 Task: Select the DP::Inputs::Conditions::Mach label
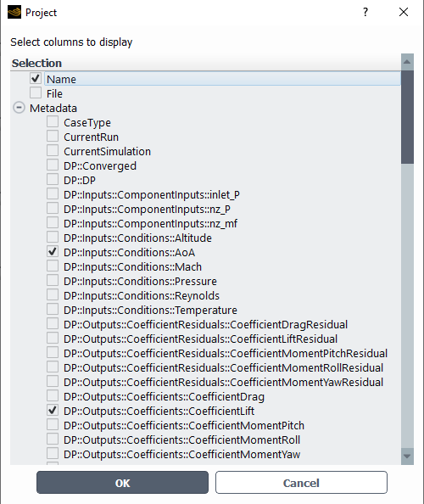(x=133, y=267)
